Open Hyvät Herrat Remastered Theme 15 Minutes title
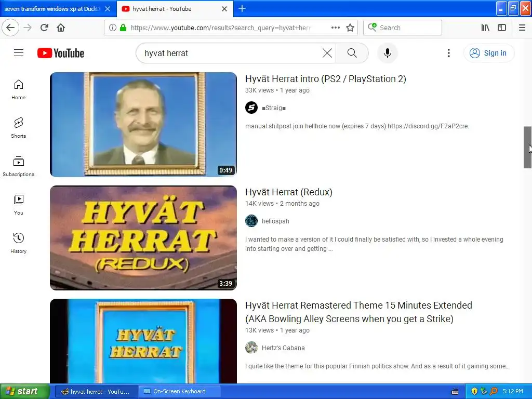The width and height of the screenshot is (532, 399). click(358, 312)
